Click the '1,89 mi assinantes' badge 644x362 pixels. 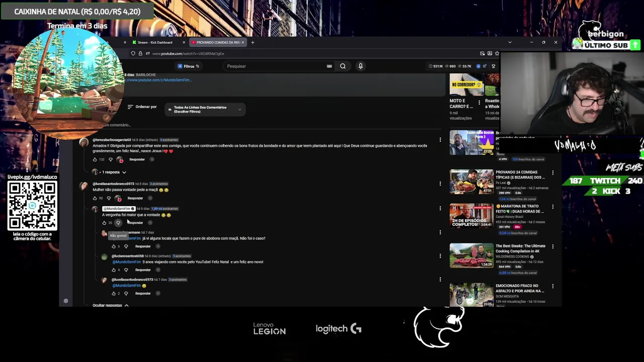coord(165,209)
